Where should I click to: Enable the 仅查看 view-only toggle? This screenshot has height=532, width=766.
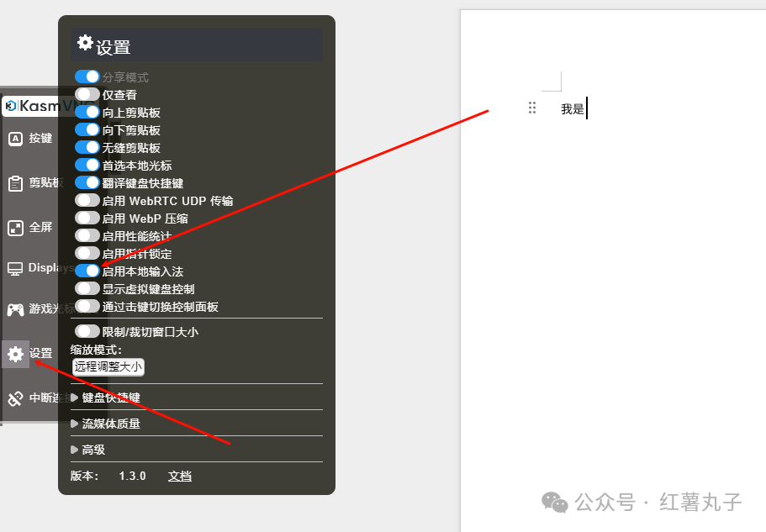(x=87, y=94)
